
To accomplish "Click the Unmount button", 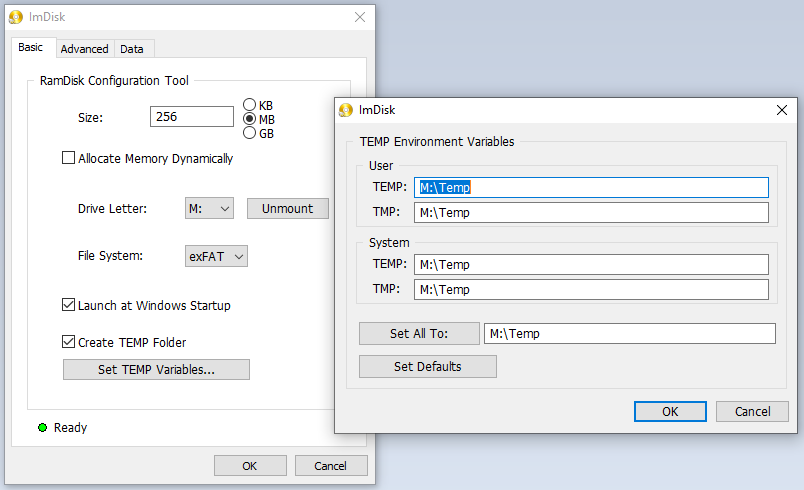I will pos(288,209).
